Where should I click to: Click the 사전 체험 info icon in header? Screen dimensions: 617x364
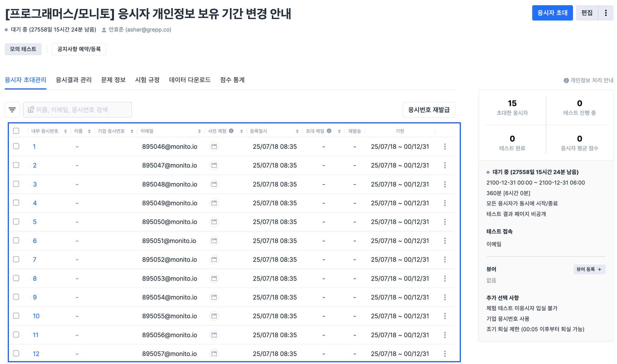click(x=231, y=131)
